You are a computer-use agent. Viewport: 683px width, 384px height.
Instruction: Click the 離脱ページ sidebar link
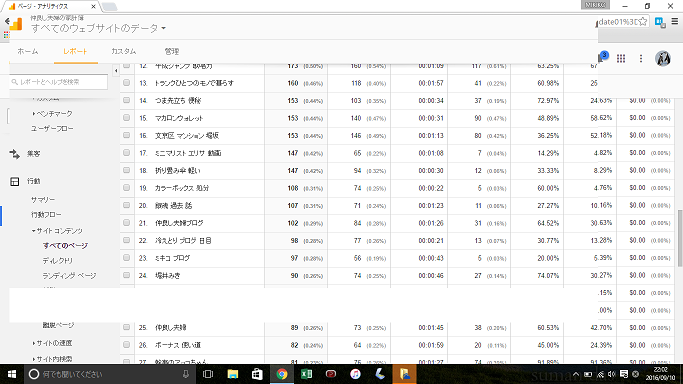[58, 325]
